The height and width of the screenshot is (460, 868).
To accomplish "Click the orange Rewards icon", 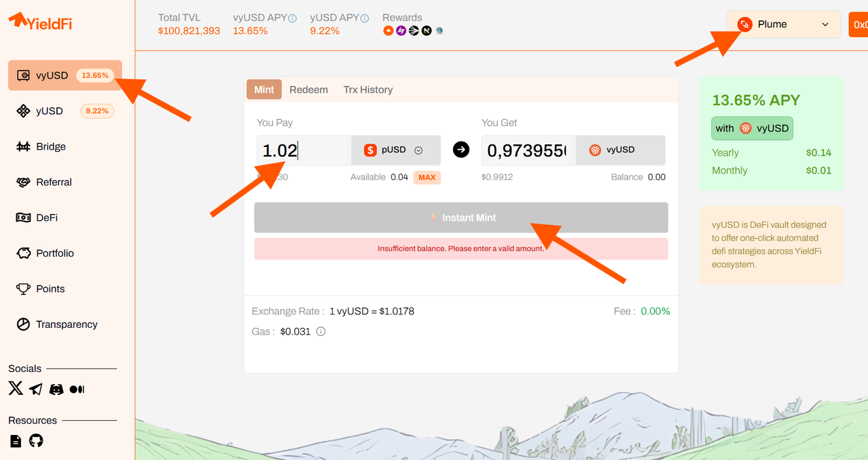I will tap(388, 31).
